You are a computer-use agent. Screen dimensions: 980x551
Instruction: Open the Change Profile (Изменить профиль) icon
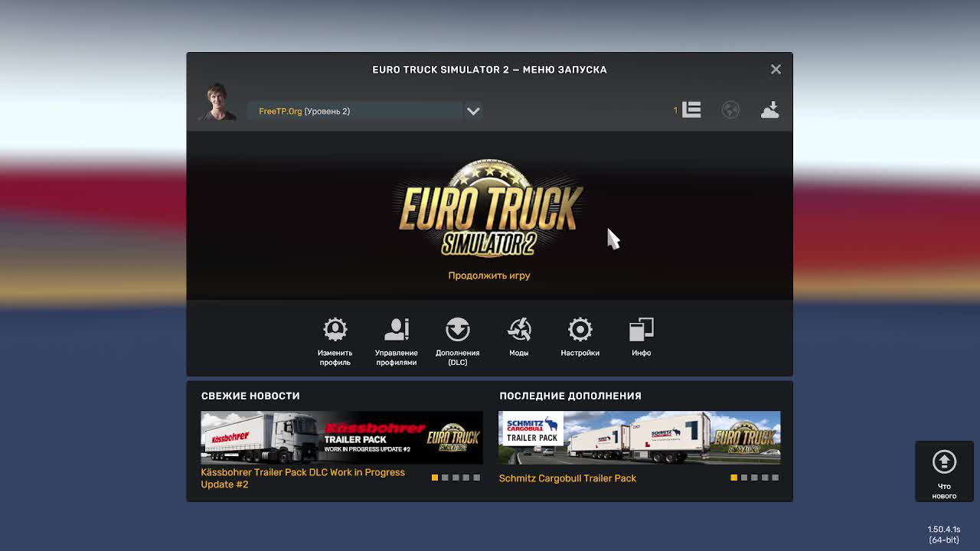(335, 330)
